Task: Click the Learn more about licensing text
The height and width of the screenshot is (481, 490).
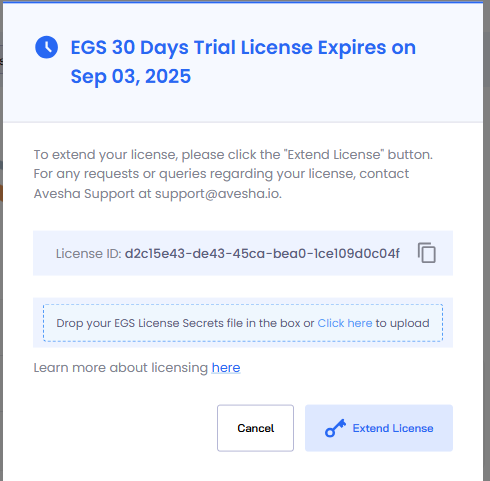Action: (x=121, y=368)
